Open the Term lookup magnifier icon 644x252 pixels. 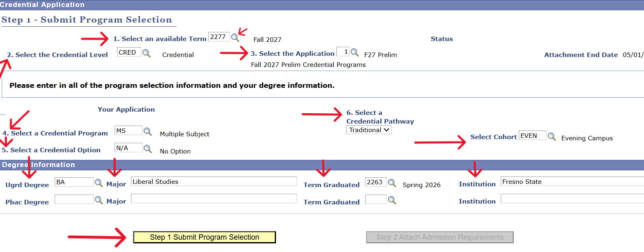click(x=235, y=37)
